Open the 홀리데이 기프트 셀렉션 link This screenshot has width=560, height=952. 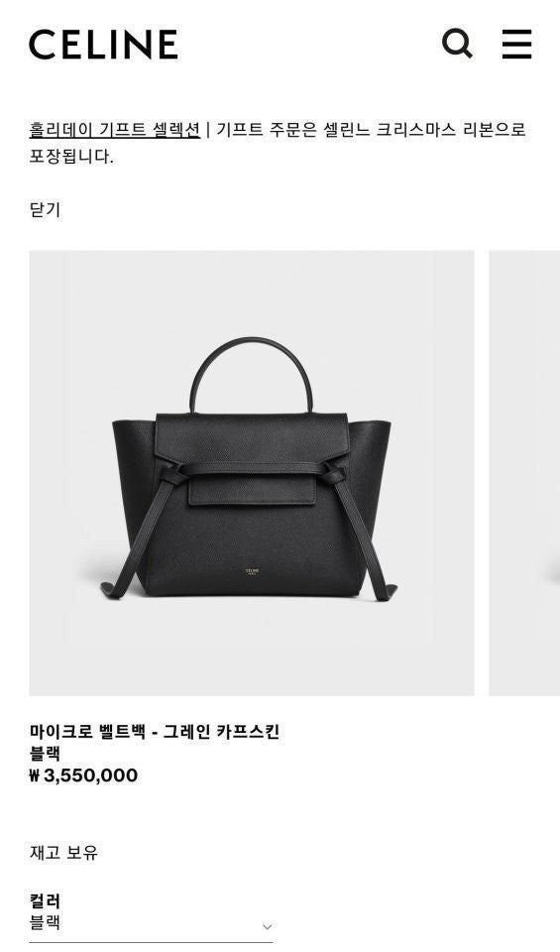click(115, 129)
